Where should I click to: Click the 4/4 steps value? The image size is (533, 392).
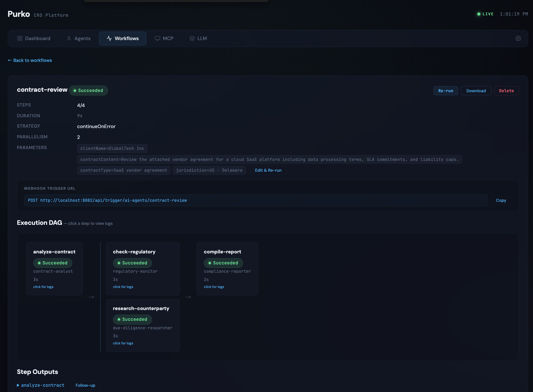pyautogui.click(x=81, y=105)
